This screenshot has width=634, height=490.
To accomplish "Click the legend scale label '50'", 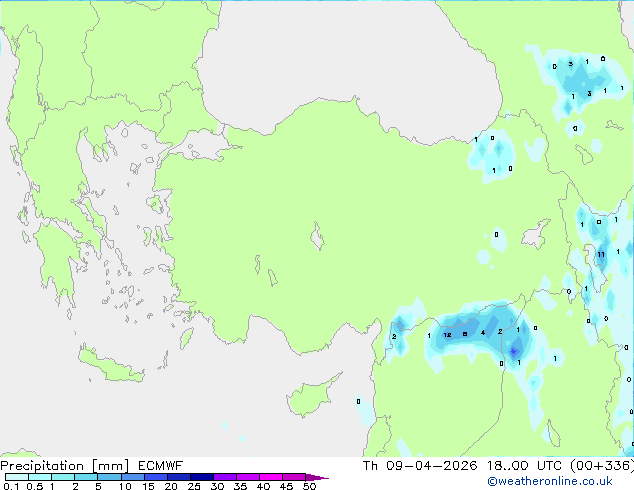I will pyautogui.click(x=309, y=486).
